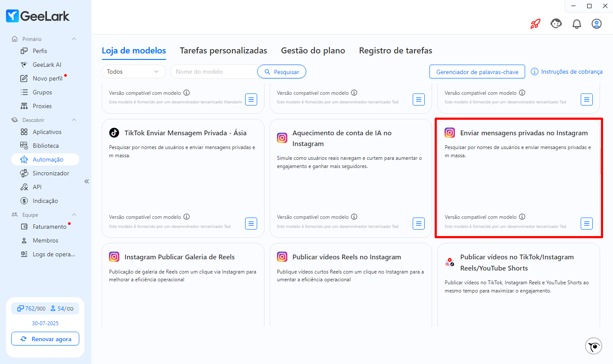The width and height of the screenshot is (613, 364).
Task: Open Publicar vídeos Reels no Instagram card
Action: [x=351, y=284]
